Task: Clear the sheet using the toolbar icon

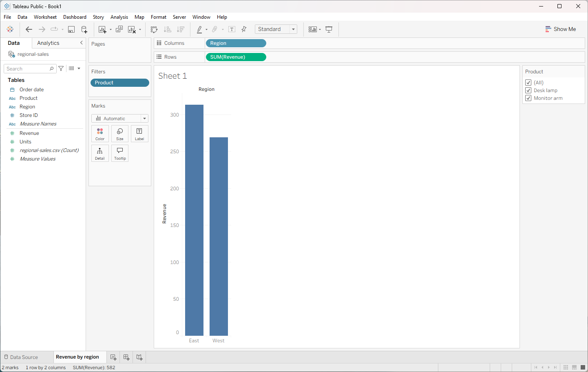Action: [x=132, y=29]
